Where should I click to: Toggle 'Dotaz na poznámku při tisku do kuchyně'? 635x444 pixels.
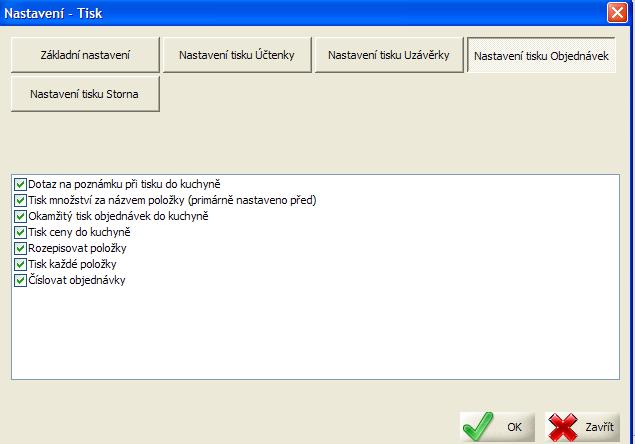click(20, 184)
